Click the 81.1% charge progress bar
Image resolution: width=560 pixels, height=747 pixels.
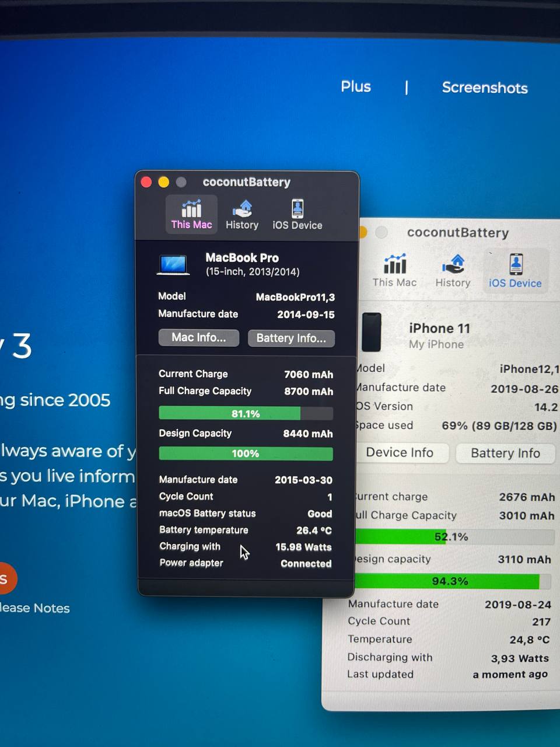246,413
